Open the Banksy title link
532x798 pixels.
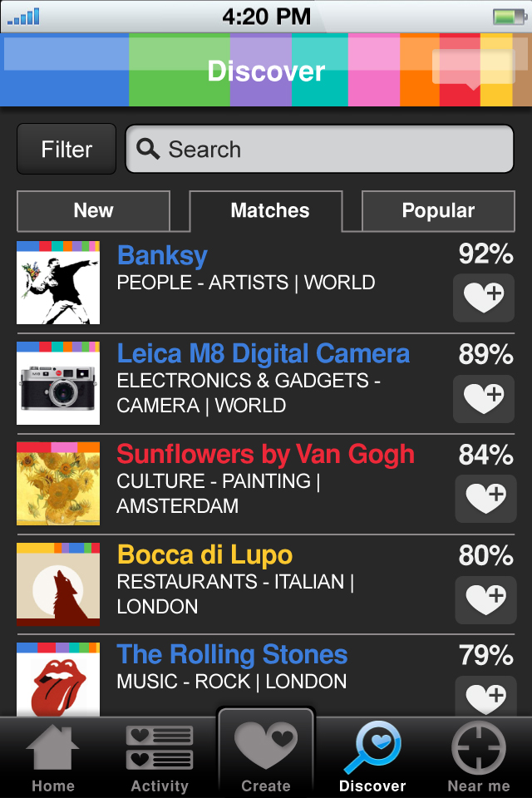click(x=162, y=256)
